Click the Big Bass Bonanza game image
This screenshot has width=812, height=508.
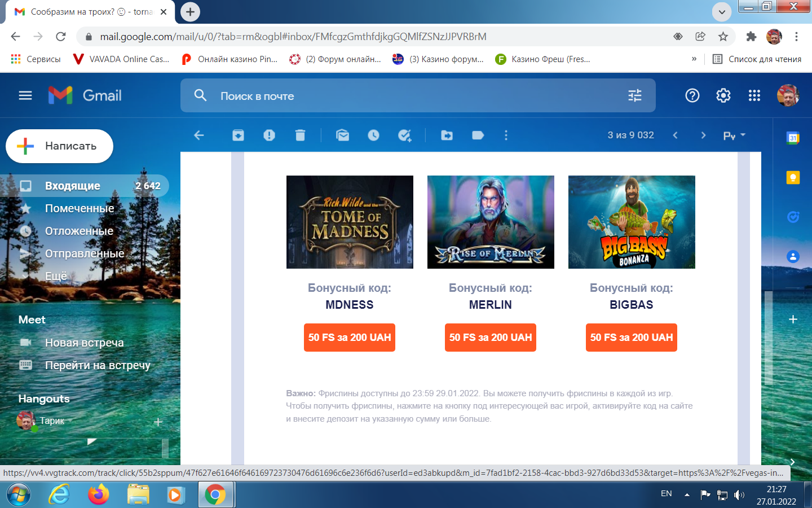[632, 222]
